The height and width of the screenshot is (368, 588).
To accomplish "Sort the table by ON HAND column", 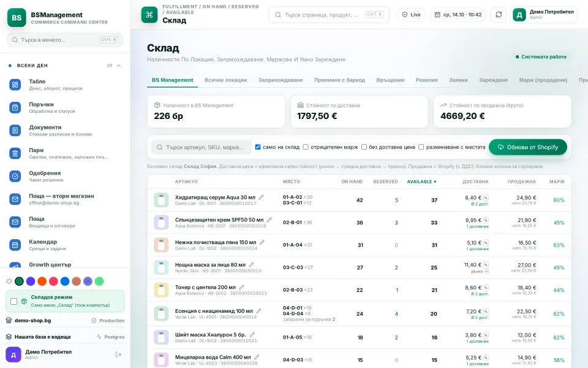I will coord(352,182).
